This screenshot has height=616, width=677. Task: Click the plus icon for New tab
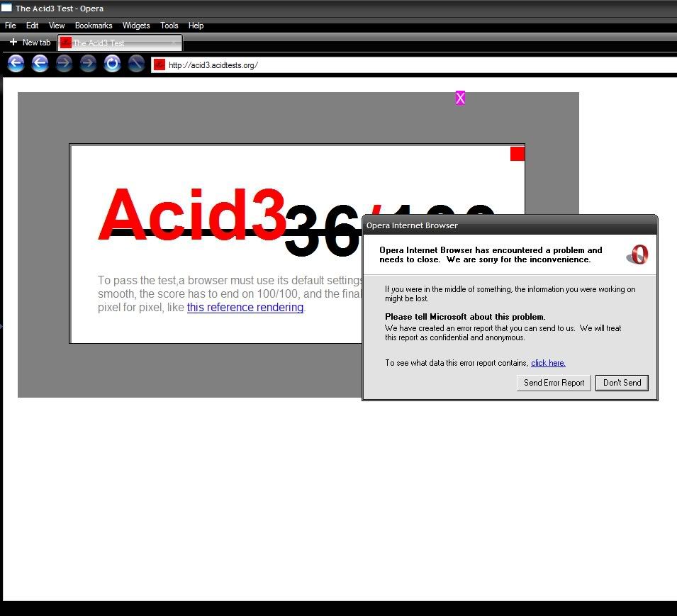(13, 43)
